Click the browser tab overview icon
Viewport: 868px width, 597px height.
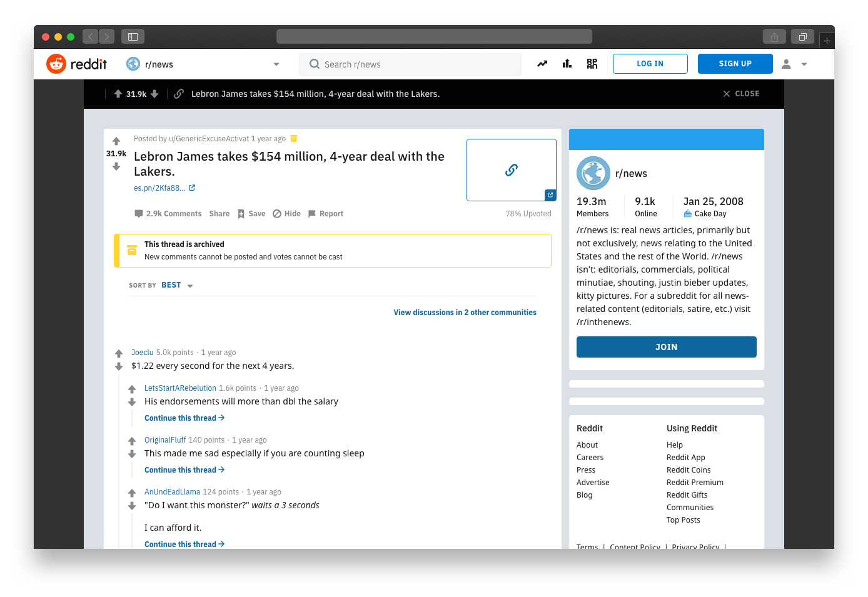(x=802, y=37)
